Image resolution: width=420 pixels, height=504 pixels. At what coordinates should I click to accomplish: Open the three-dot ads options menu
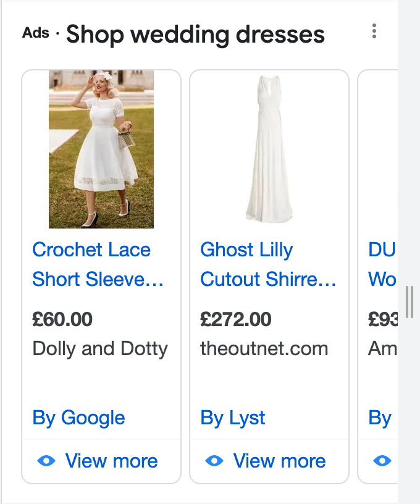click(374, 31)
